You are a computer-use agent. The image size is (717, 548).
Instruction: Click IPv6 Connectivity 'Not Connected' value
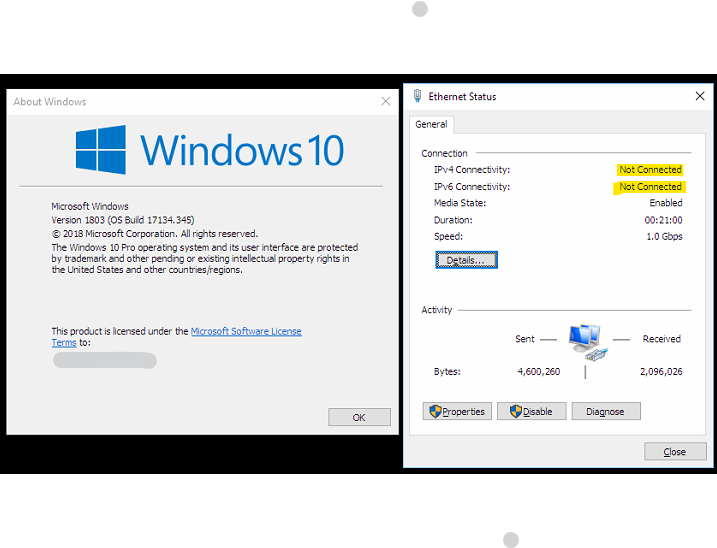(x=650, y=187)
